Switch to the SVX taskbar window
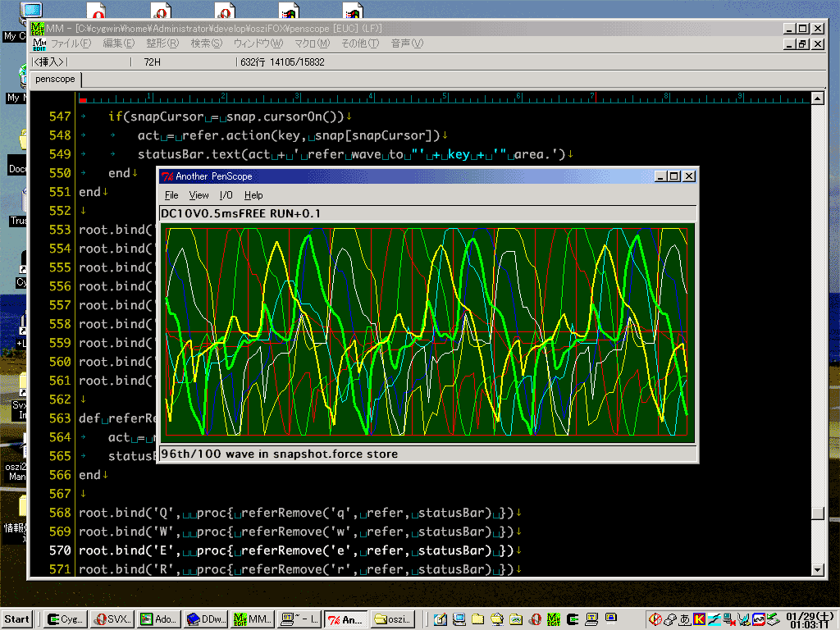840x630 pixels. (112, 619)
